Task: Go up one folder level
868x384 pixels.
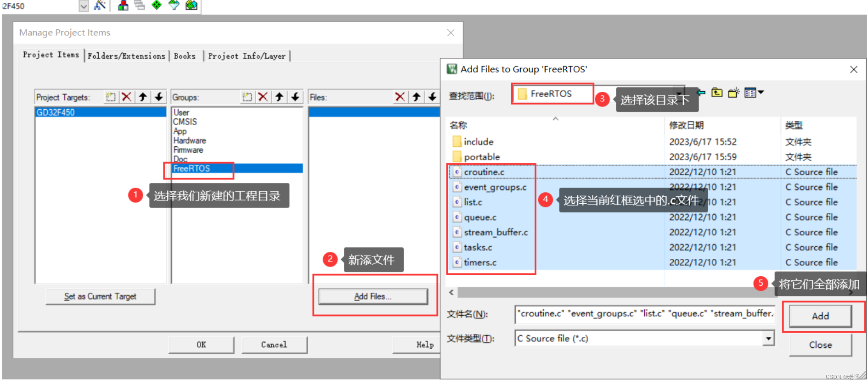Action: (x=717, y=93)
